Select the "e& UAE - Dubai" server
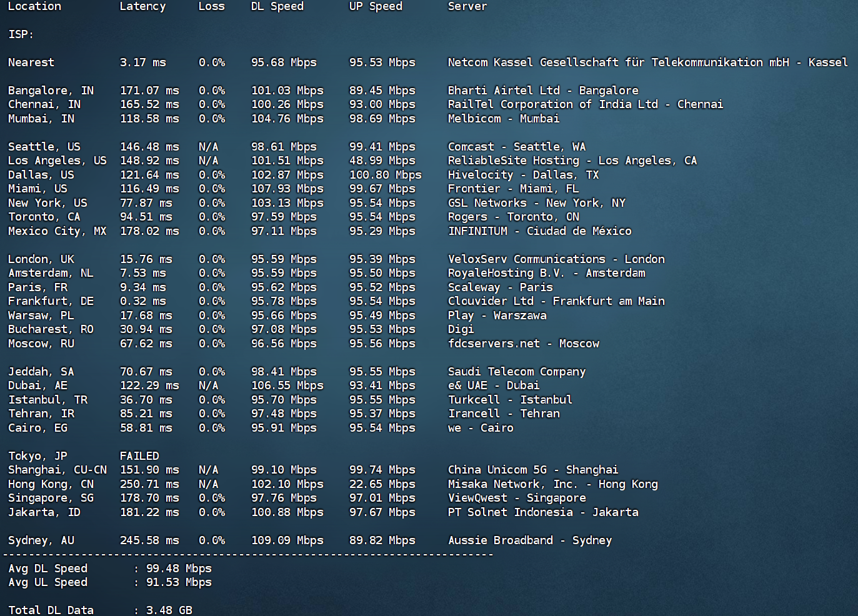The height and width of the screenshot is (616, 858). (494, 385)
